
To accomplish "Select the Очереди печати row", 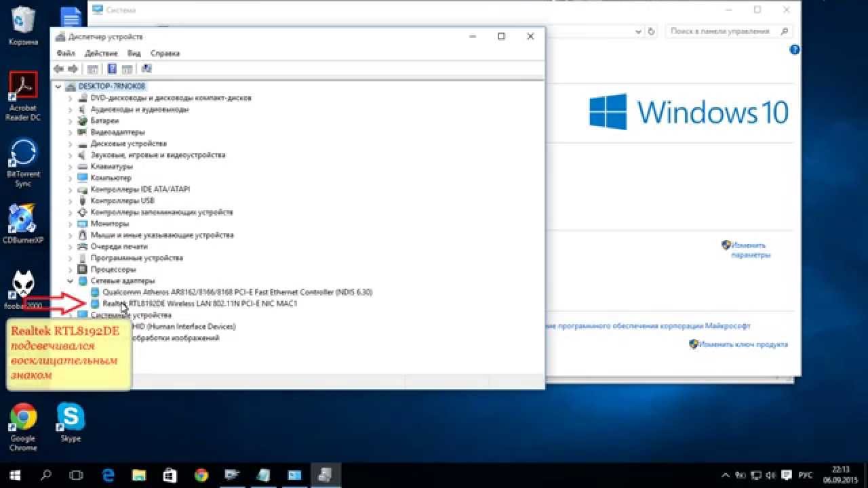I will tap(119, 247).
